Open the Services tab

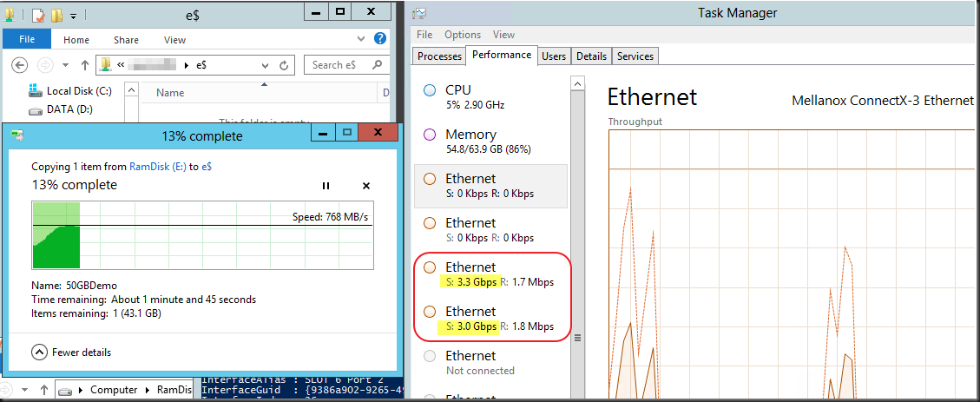point(635,56)
